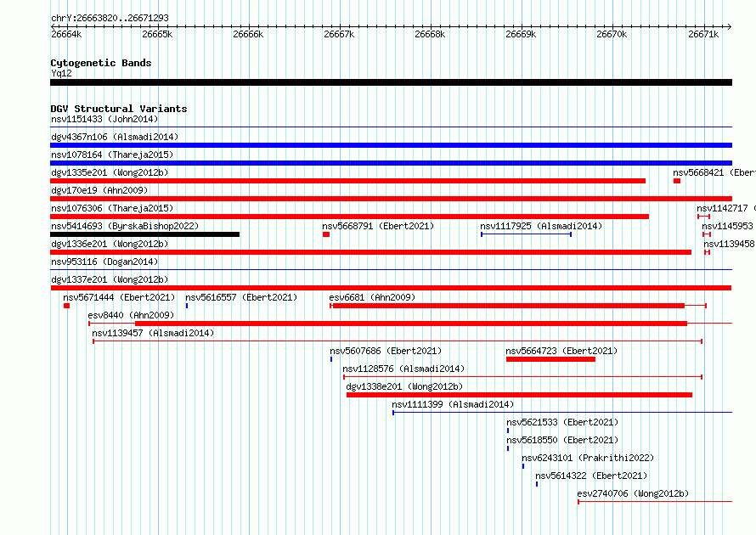Click dgv1336e201 (Wong2012b) label

[x=110, y=244]
